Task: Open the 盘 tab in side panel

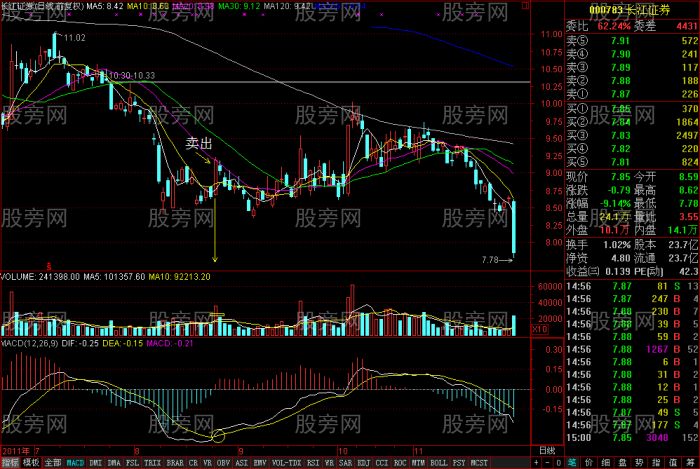Action: pos(623,463)
